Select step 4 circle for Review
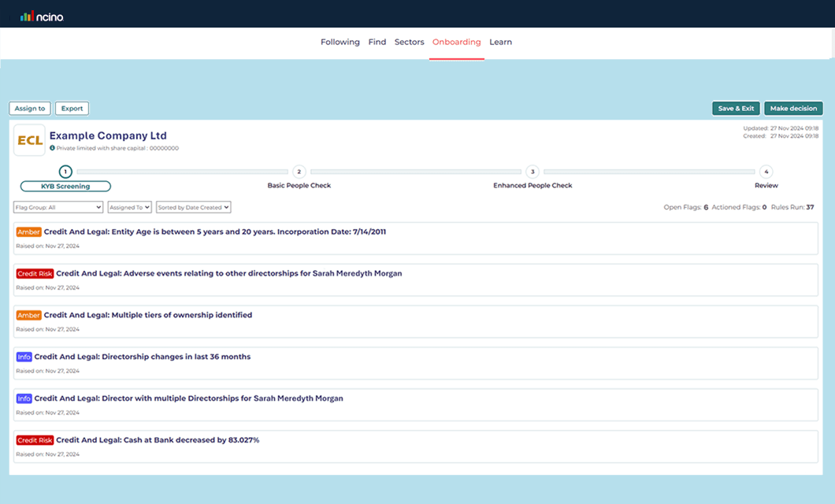The height and width of the screenshot is (504, 835). pyautogui.click(x=765, y=171)
